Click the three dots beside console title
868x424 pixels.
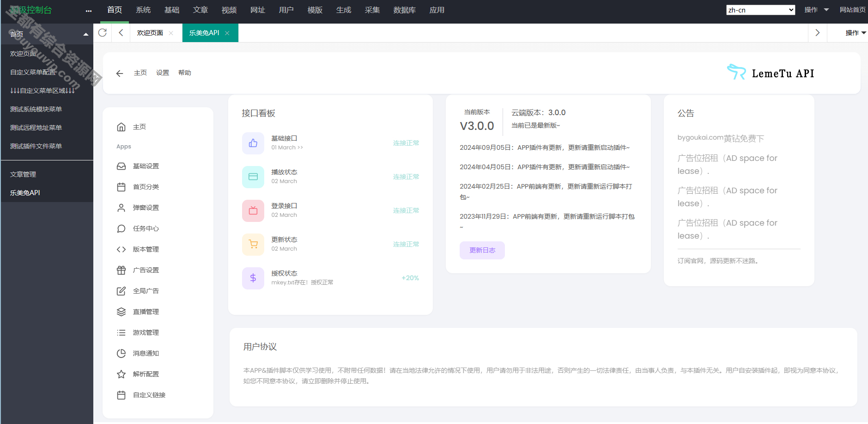point(89,11)
